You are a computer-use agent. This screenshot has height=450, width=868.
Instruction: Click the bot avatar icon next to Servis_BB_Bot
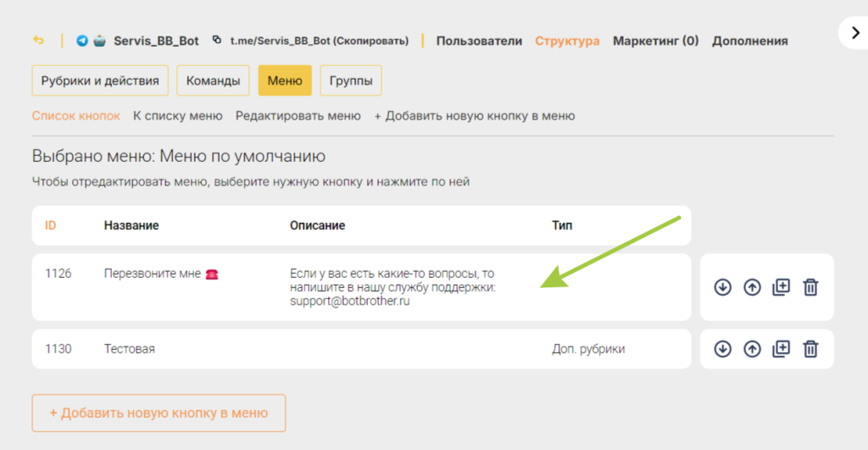click(100, 41)
